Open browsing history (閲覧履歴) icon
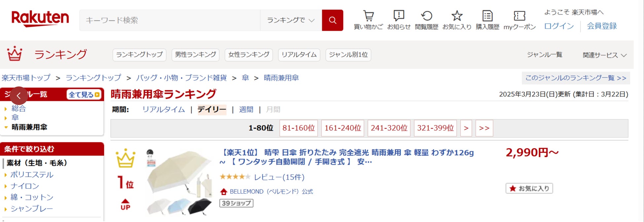 coord(426,16)
